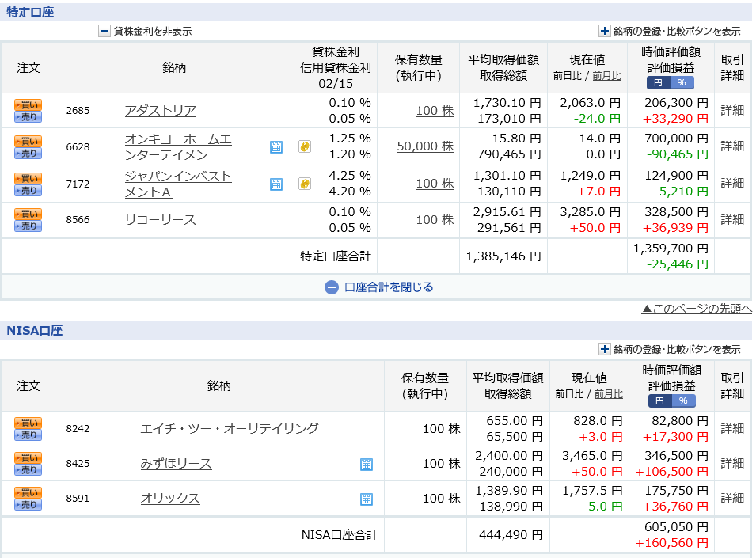
Task: Open calendar icon for stock 6628
Action: pos(276,147)
